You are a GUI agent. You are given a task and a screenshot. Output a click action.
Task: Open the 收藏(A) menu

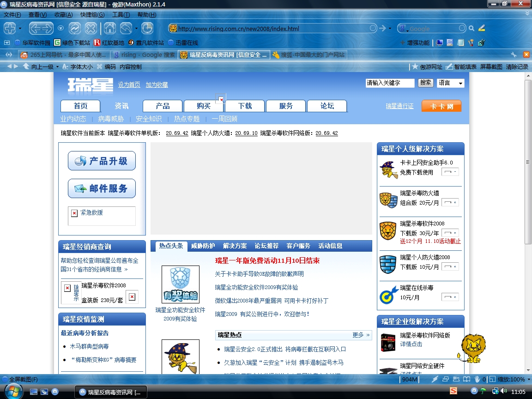coord(63,15)
